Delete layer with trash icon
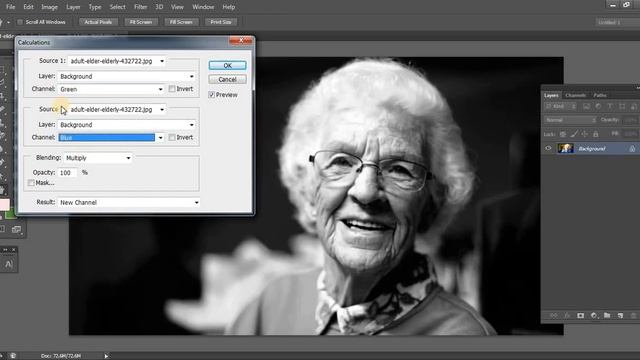640x360 pixels. 633,316
